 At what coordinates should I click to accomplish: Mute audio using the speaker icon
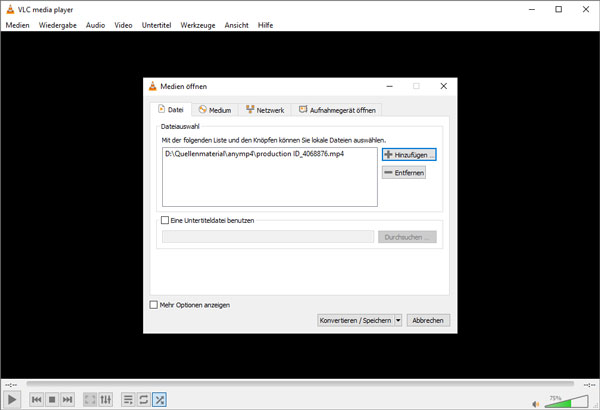[536, 403]
